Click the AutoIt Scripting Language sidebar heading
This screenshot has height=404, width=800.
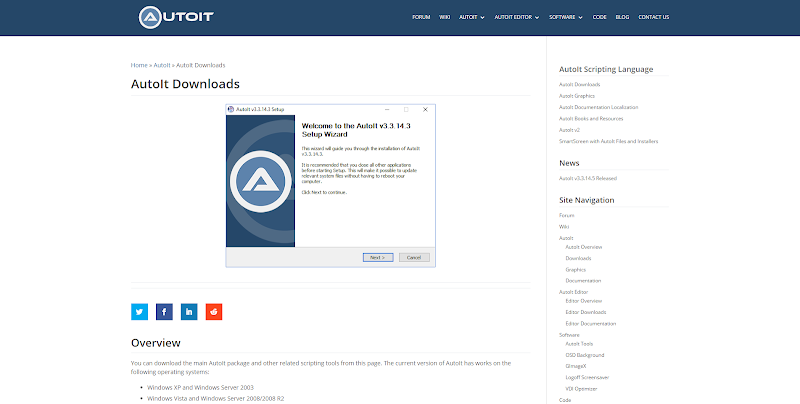(606, 69)
